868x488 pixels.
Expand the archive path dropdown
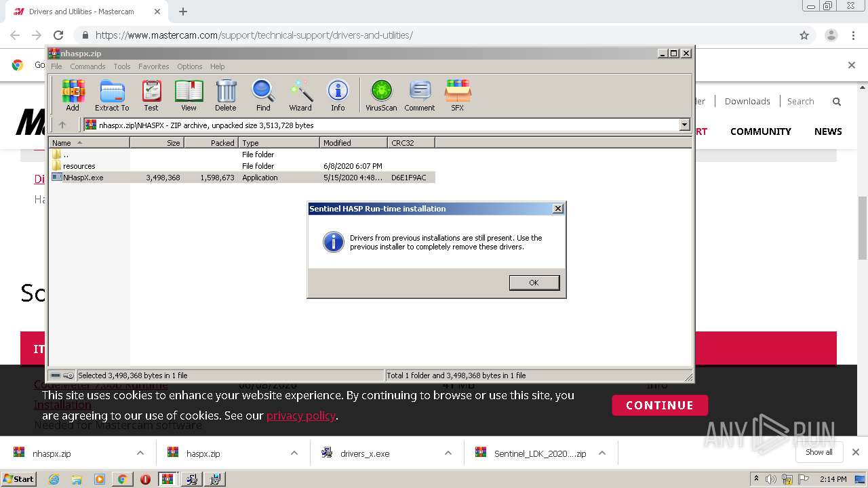(684, 125)
